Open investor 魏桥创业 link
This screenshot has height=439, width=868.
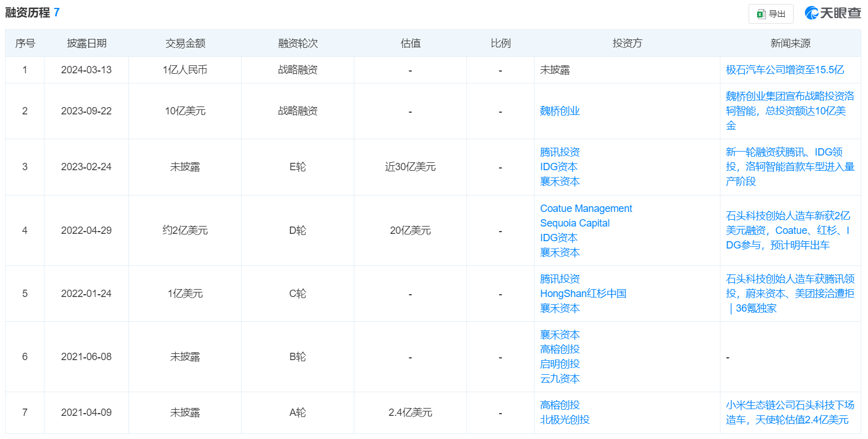tap(560, 111)
